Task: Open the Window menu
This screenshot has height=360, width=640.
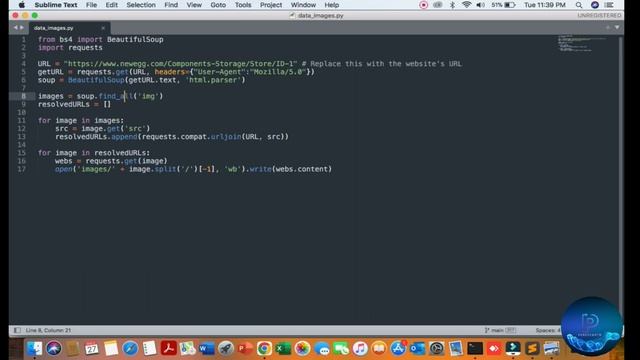Action: (x=303, y=5)
